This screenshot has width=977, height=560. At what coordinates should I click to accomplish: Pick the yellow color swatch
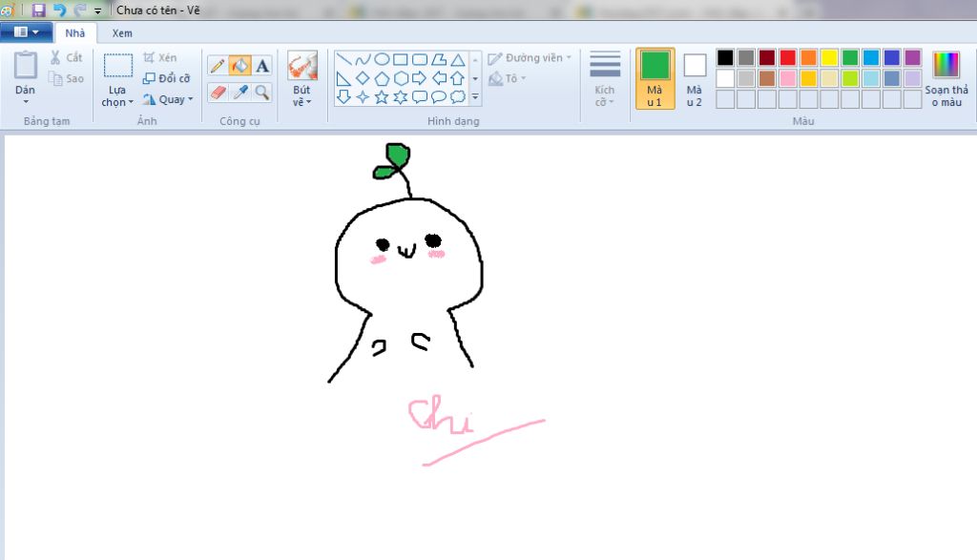pos(829,58)
